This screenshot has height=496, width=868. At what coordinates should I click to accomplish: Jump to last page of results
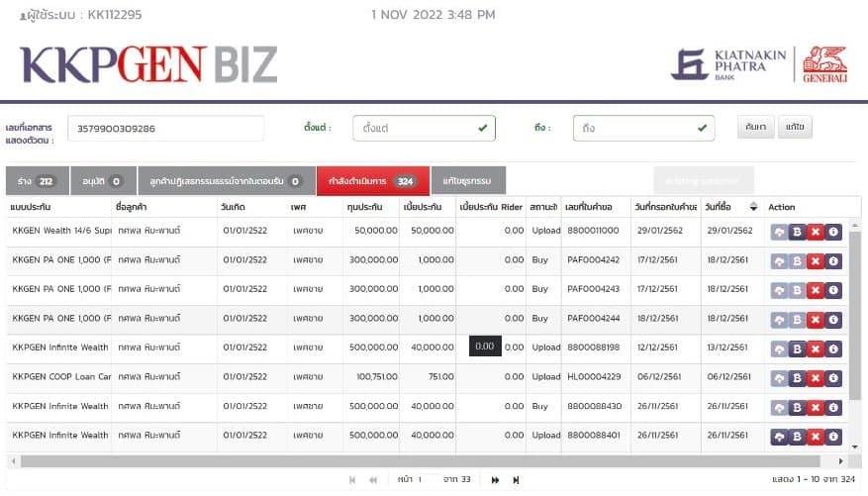coord(516,479)
